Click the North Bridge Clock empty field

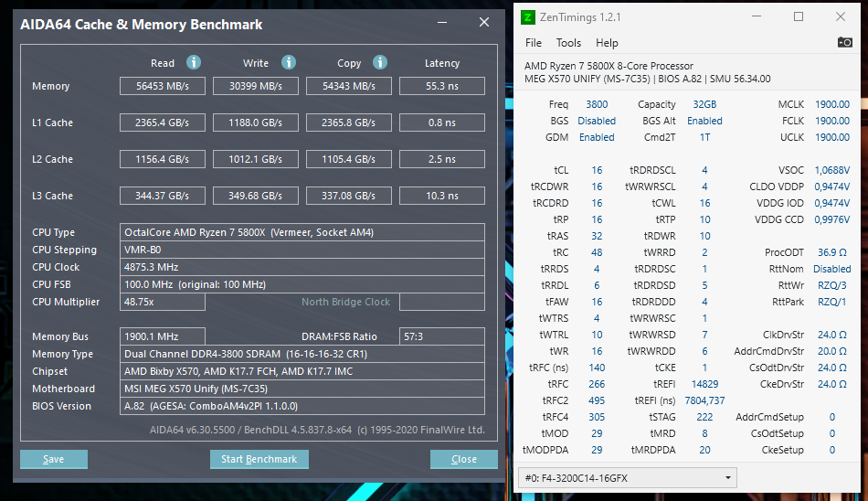pyautogui.click(x=441, y=302)
